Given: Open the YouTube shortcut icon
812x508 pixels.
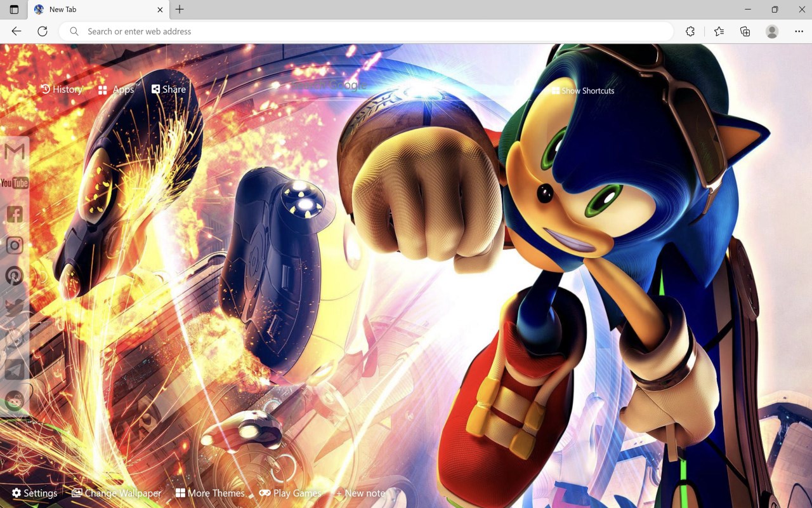Looking at the screenshot, I should pyautogui.click(x=14, y=183).
